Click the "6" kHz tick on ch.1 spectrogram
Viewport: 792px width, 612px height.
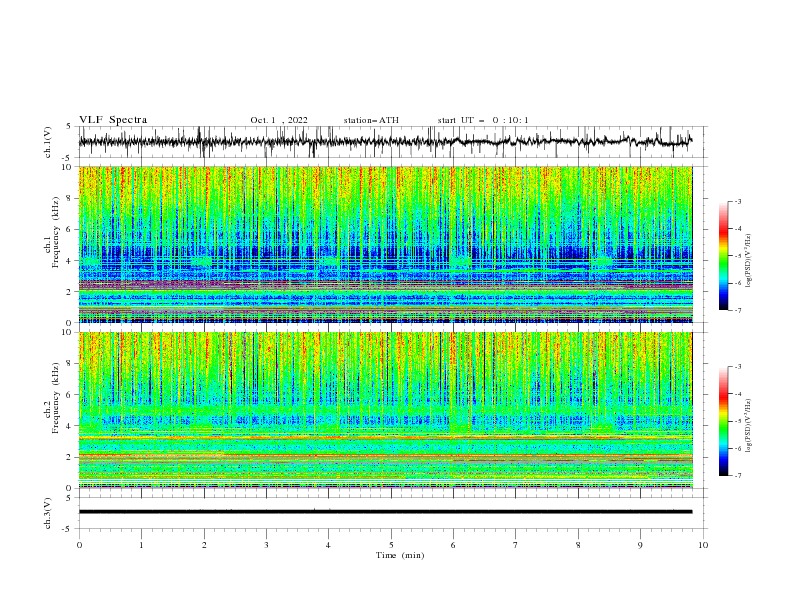[x=70, y=229]
